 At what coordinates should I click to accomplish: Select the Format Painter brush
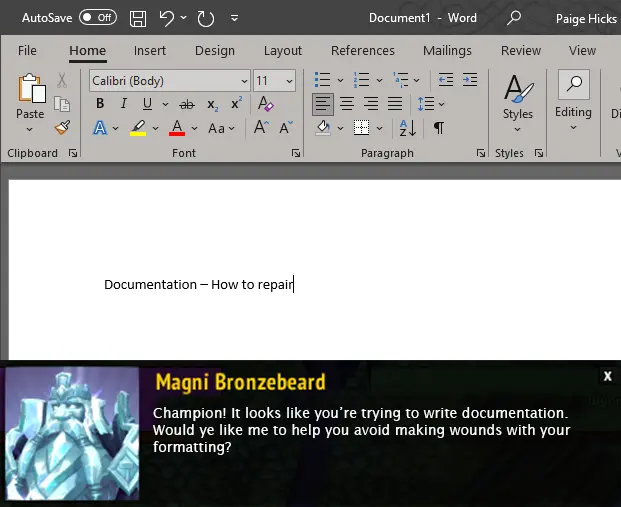pyautogui.click(x=63, y=128)
